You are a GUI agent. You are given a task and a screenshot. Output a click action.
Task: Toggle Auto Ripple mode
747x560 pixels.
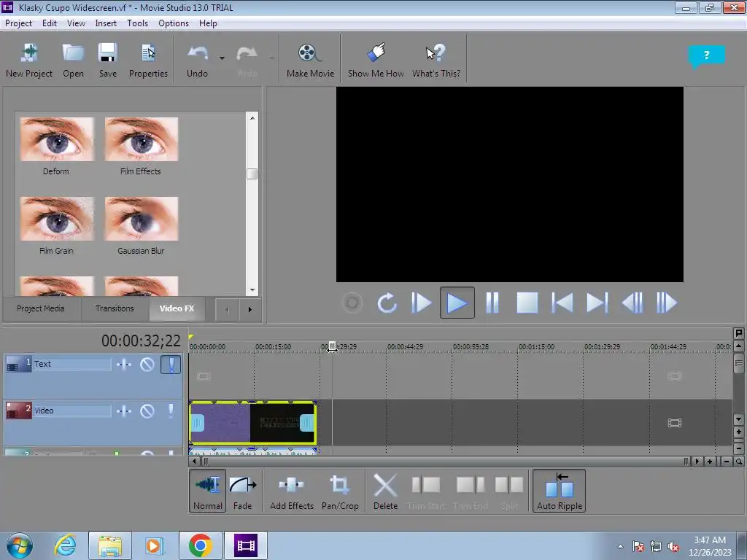(x=560, y=491)
